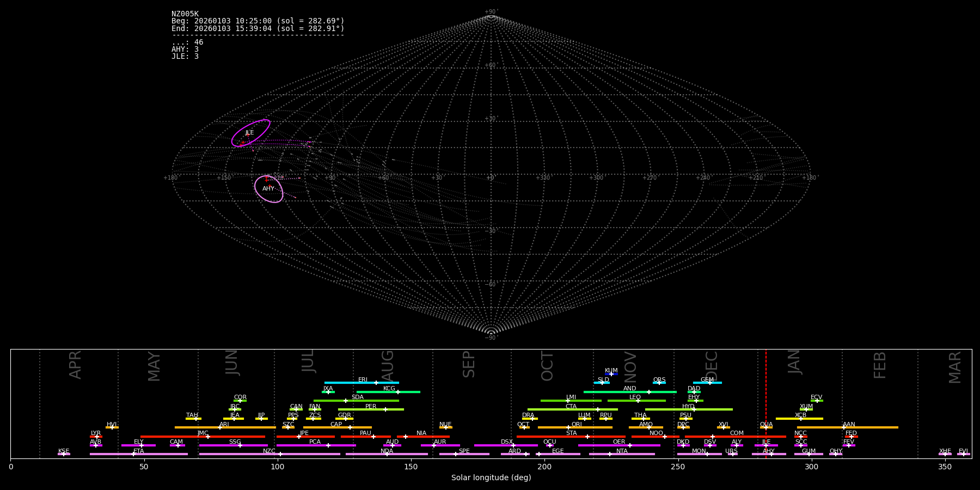Click the APR month label in timeline
Screen dimensions: 980x490
pyautogui.click(x=75, y=365)
